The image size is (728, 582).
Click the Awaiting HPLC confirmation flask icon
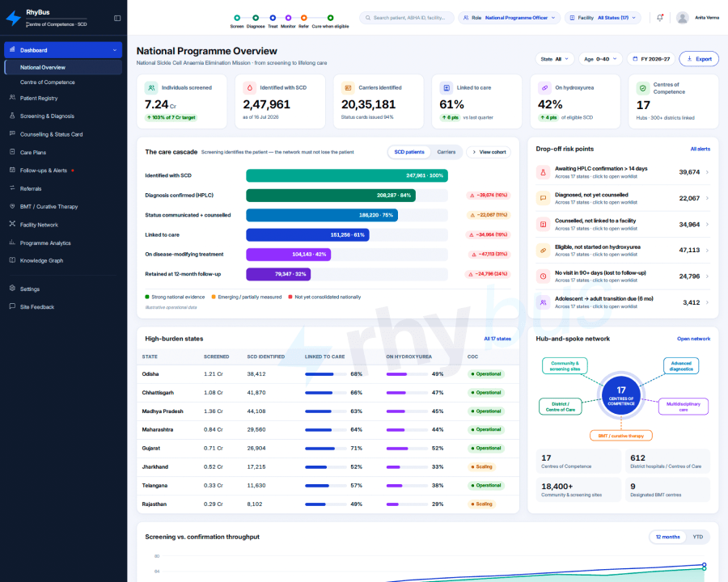(x=543, y=172)
